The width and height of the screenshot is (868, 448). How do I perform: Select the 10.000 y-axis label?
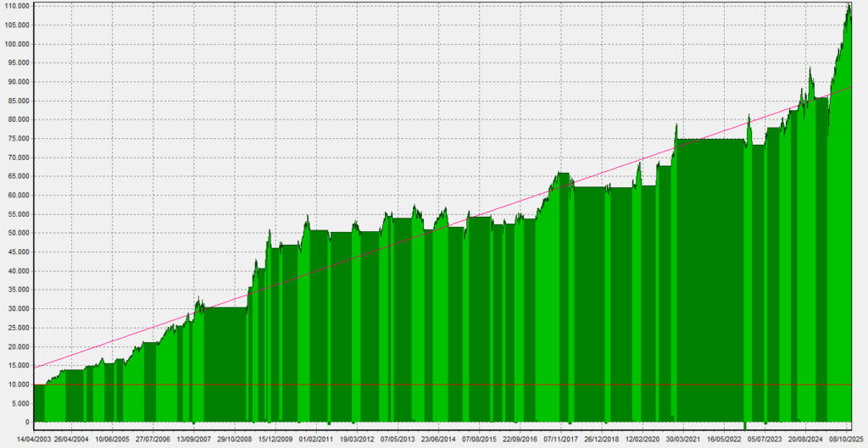pos(17,384)
